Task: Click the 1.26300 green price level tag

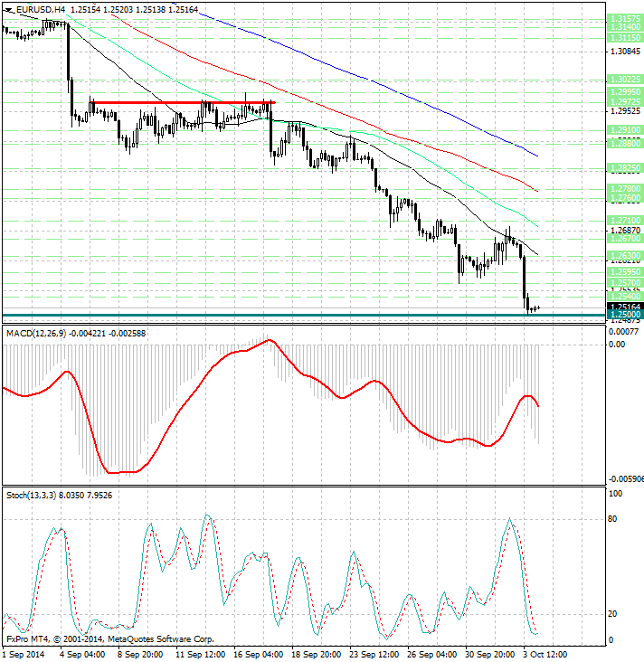Action: point(625,255)
